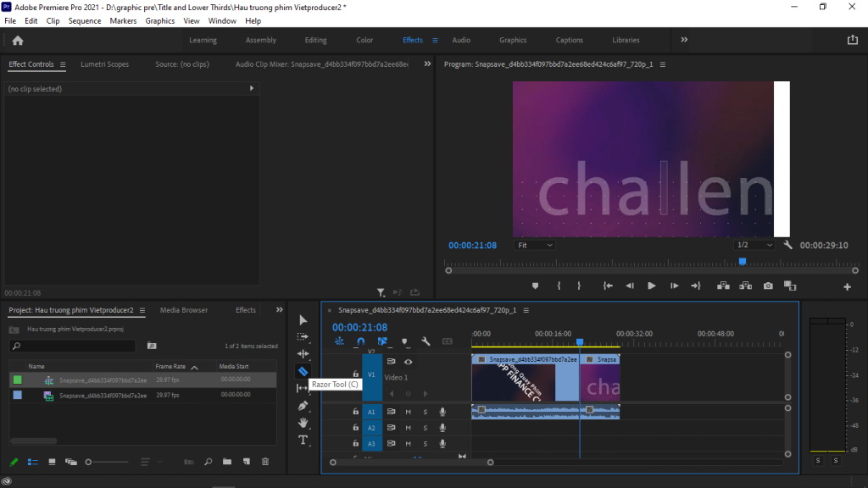Expand the workspace overflow chevron
The width and height of the screenshot is (868, 488).
pos(684,40)
